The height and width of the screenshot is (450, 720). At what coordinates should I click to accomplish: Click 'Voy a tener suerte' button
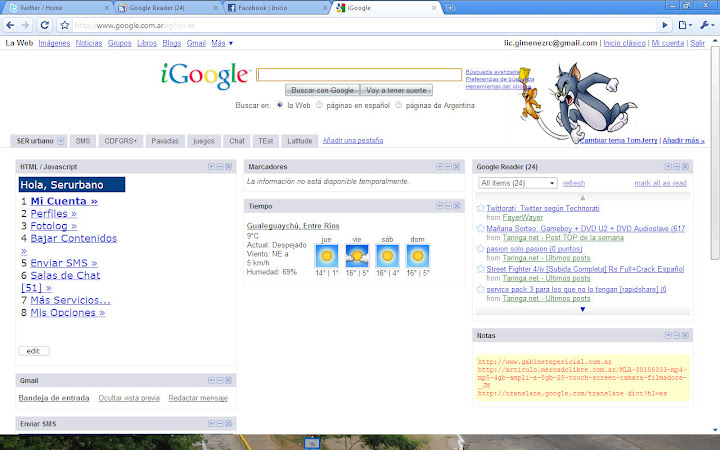point(396,90)
